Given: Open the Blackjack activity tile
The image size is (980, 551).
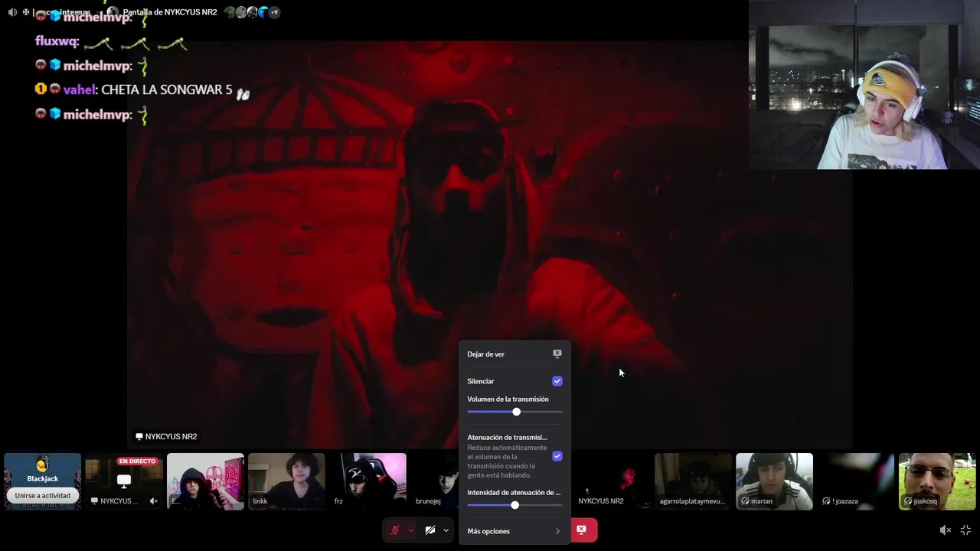Looking at the screenshot, I should 42,481.
